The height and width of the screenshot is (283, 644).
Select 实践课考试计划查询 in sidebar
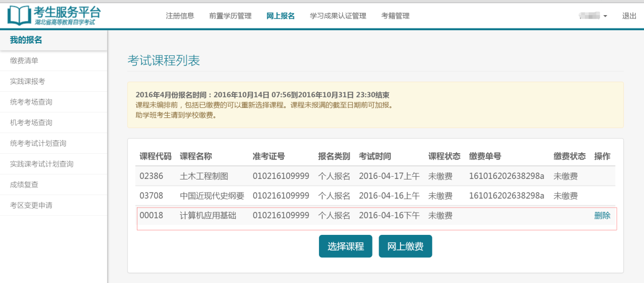coord(42,164)
